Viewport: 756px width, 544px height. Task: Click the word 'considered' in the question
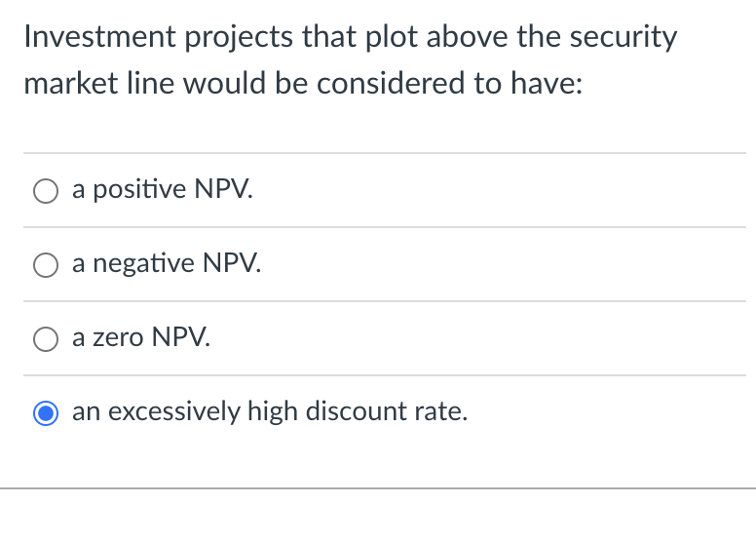coord(390,83)
